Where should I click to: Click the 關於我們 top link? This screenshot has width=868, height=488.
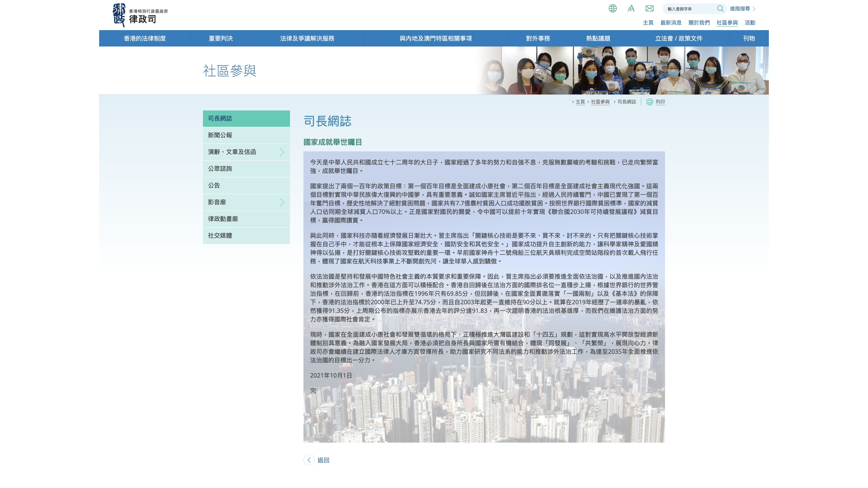pos(699,23)
